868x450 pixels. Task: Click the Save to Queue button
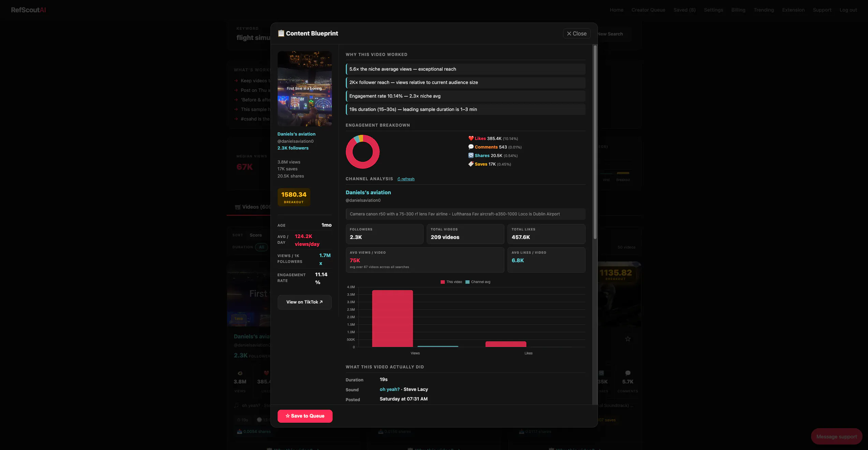tap(305, 416)
